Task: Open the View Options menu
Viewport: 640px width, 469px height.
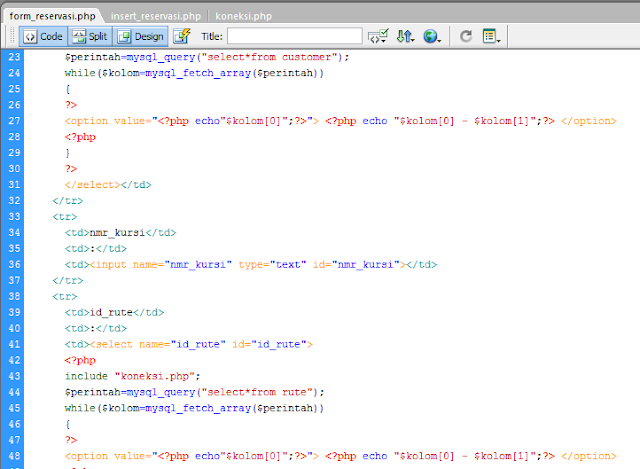Action: (x=491, y=36)
